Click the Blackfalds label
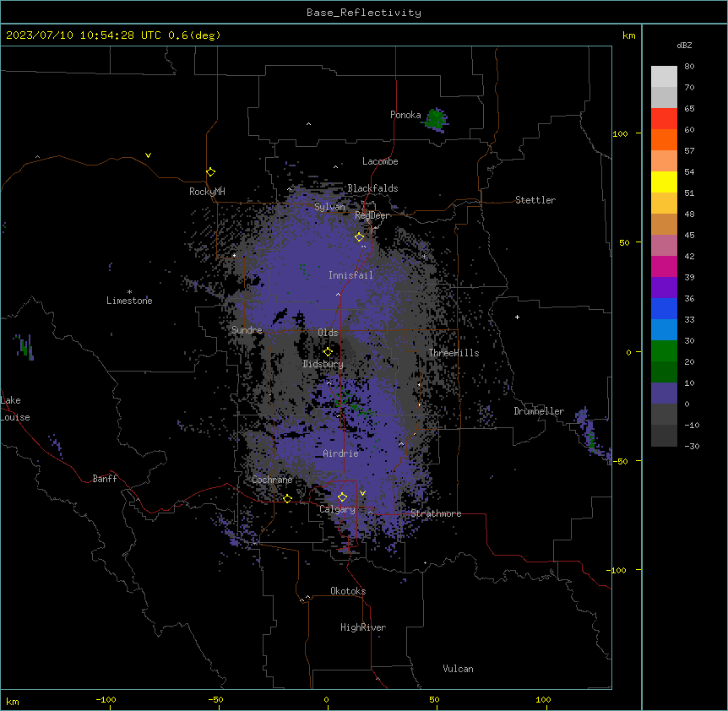 372,188
